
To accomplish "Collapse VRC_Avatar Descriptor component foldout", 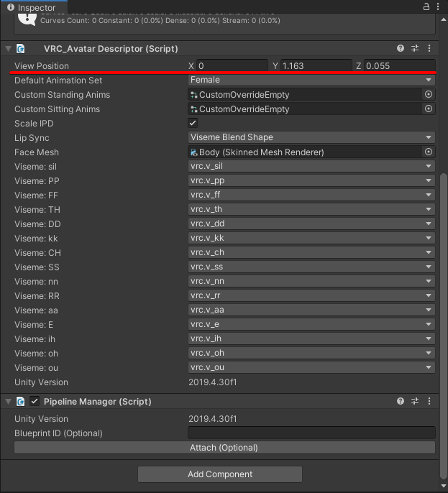I will (x=8, y=49).
